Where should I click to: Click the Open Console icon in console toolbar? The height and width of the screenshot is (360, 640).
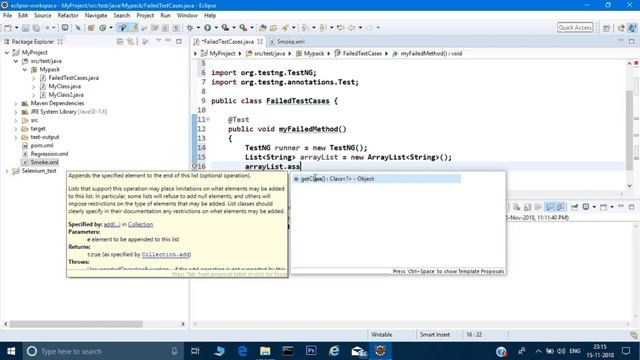click(x=604, y=207)
